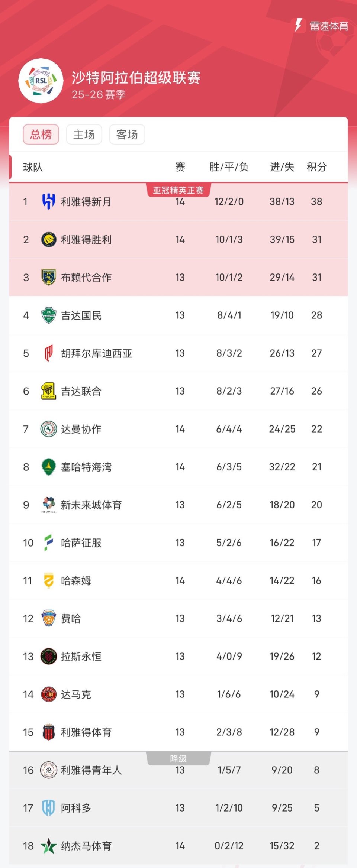357x868 pixels.
Task: Click the 利雅得胜利 team logo
Action: click(x=48, y=239)
